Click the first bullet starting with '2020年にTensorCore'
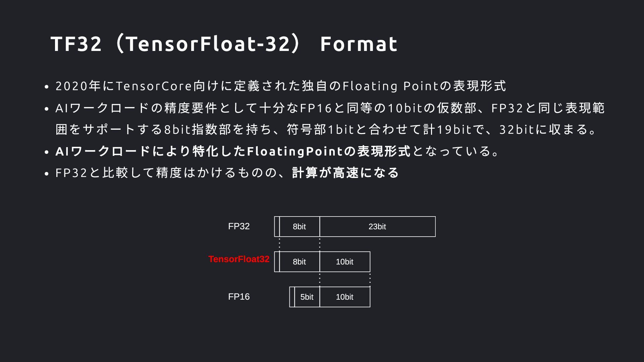The image size is (644, 362). 280,86
